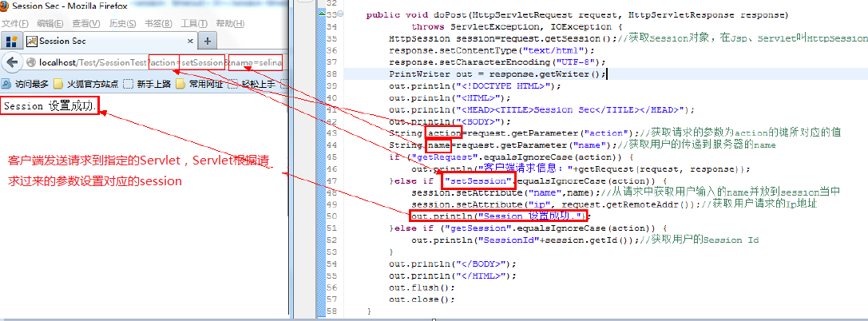Click the 'out.close();' line
Image resolution: width=868 pixels, height=321 pixels.
pyautogui.click(x=422, y=299)
